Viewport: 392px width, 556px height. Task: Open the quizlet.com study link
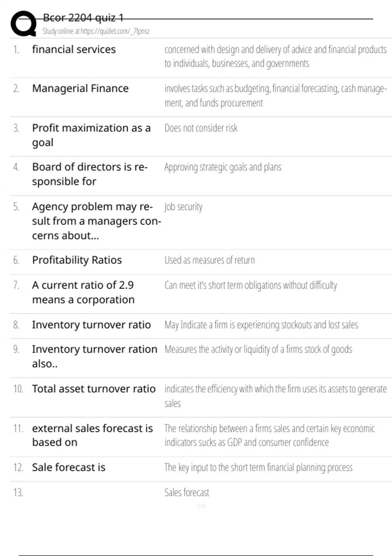pos(96,31)
